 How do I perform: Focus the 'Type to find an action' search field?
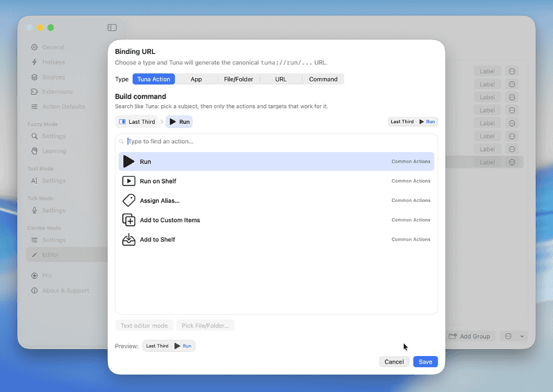(x=276, y=141)
